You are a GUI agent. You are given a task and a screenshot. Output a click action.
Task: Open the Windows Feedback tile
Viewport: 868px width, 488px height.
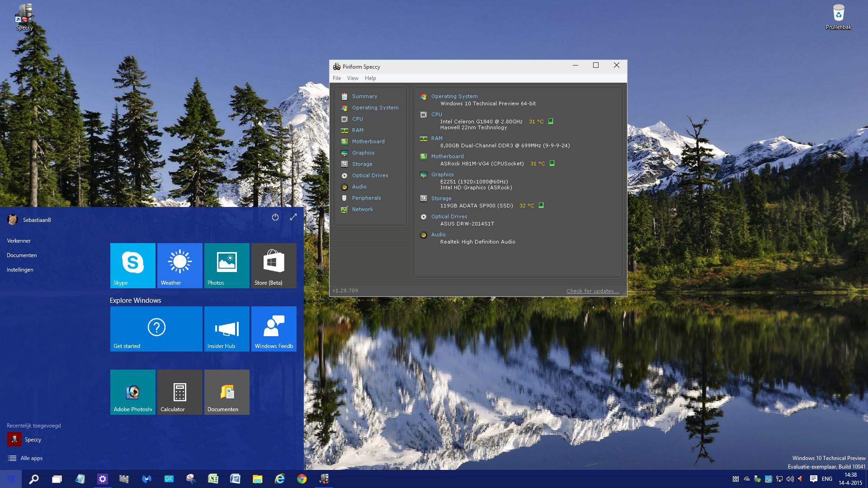click(274, 329)
